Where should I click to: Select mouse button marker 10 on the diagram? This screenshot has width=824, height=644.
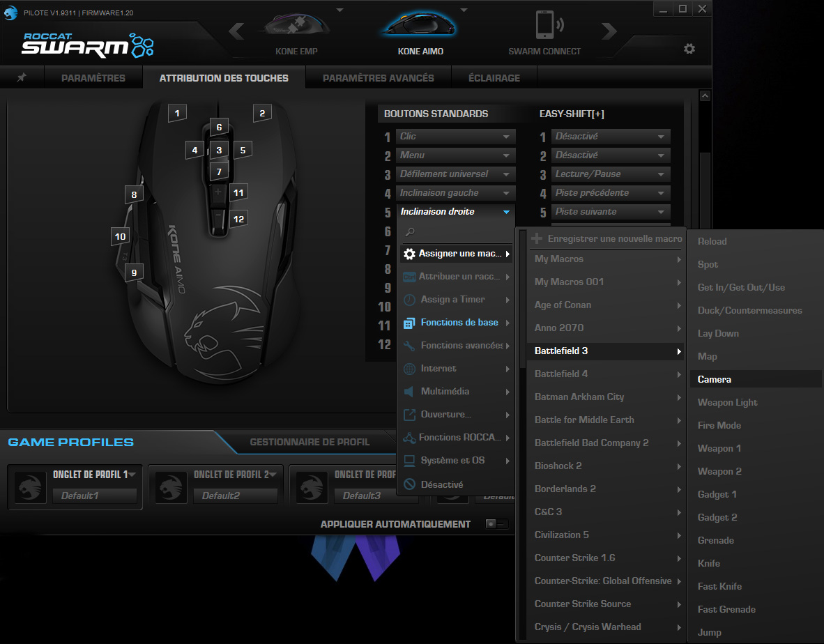pos(121,237)
